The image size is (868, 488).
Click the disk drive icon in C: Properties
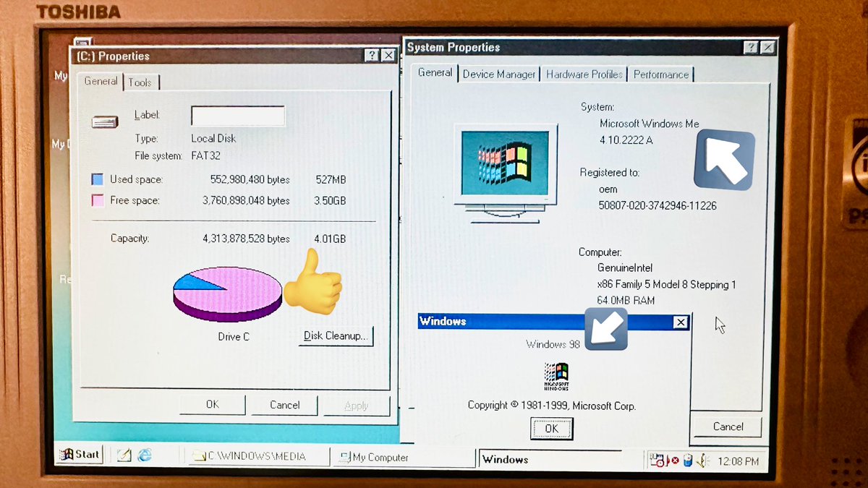coord(104,121)
